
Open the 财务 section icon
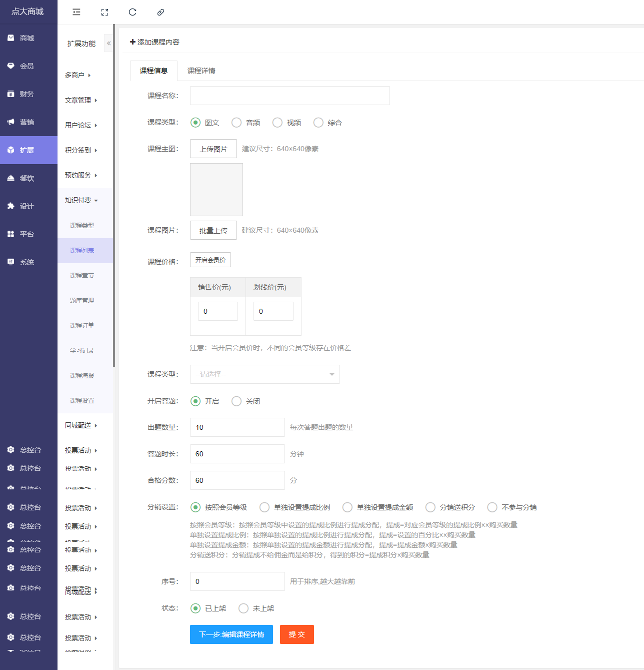click(11, 94)
